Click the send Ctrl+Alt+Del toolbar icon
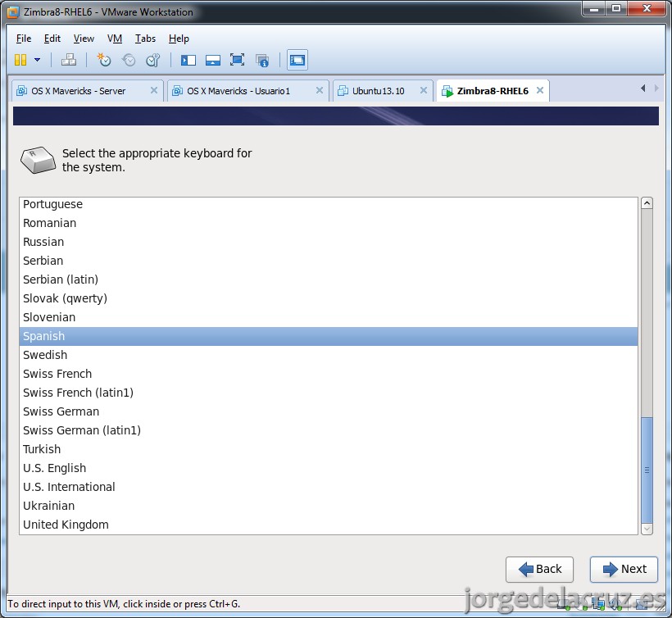Viewport: 672px width, 618px height. (x=69, y=60)
